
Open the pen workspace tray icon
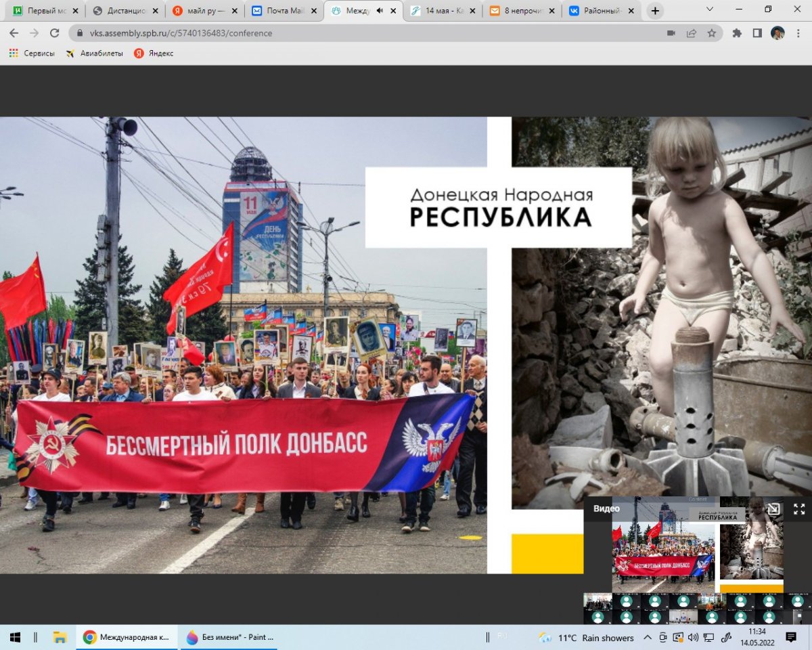pos(727,637)
